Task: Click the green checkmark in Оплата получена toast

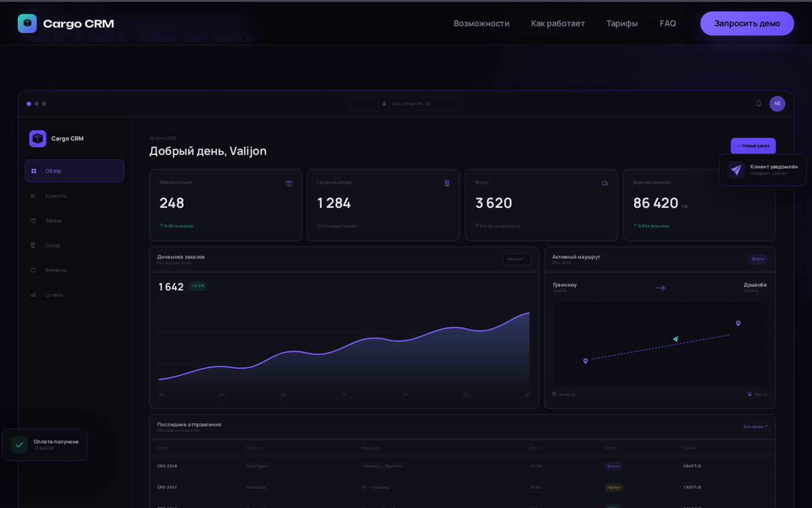Action: pyautogui.click(x=19, y=444)
